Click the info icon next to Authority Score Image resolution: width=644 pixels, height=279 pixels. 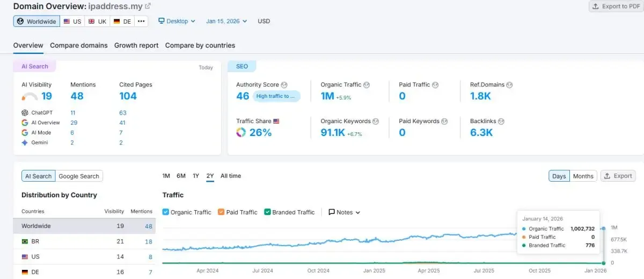coord(284,85)
